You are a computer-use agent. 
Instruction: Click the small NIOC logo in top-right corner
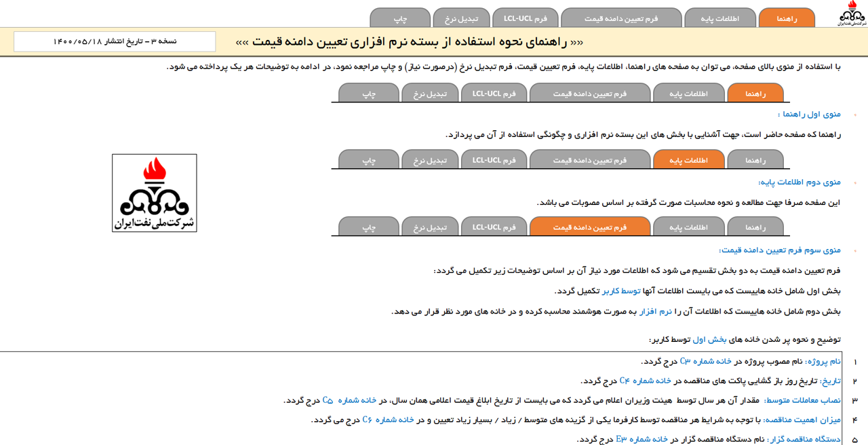coord(852,14)
